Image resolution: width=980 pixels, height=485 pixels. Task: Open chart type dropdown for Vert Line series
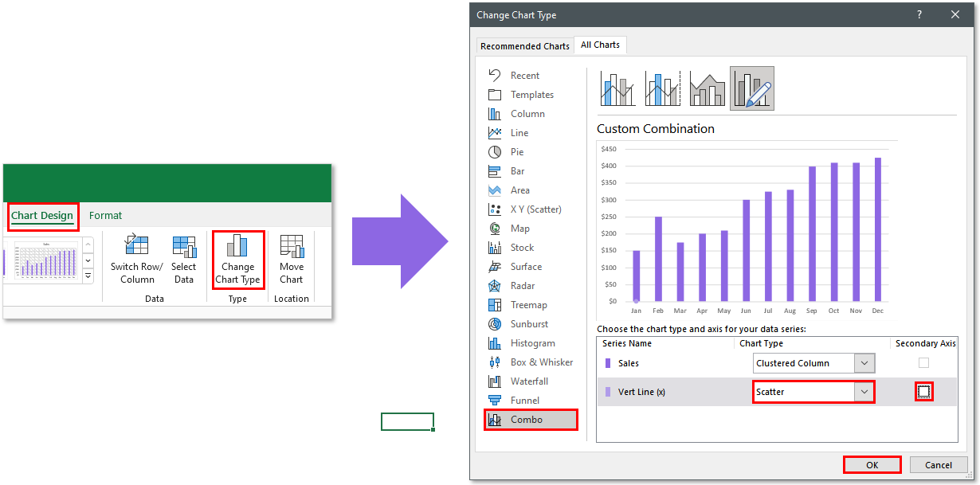(x=864, y=392)
